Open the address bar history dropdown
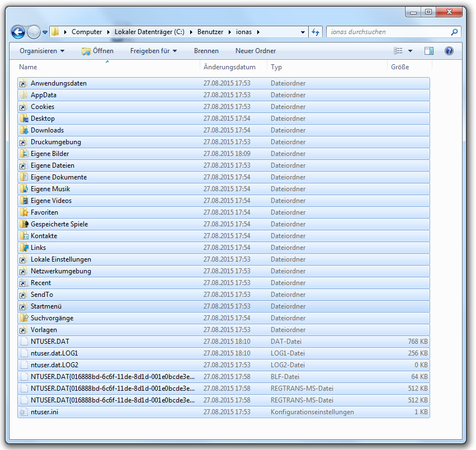The height and width of the screenshot is (450, 476). click(x=303, y=32)
